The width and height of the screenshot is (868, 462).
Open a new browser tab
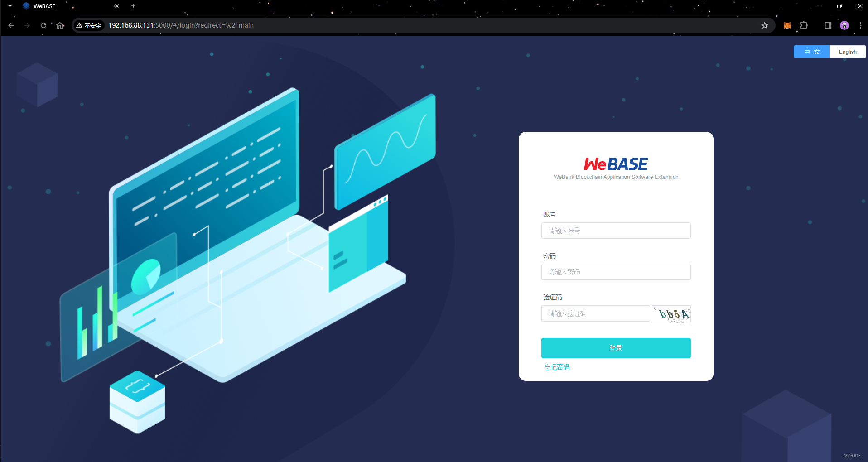133,6
